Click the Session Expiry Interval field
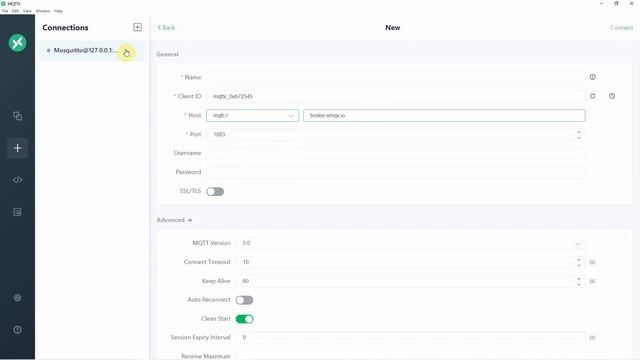The height and width of the screenshot is (360, 640). 410,338
